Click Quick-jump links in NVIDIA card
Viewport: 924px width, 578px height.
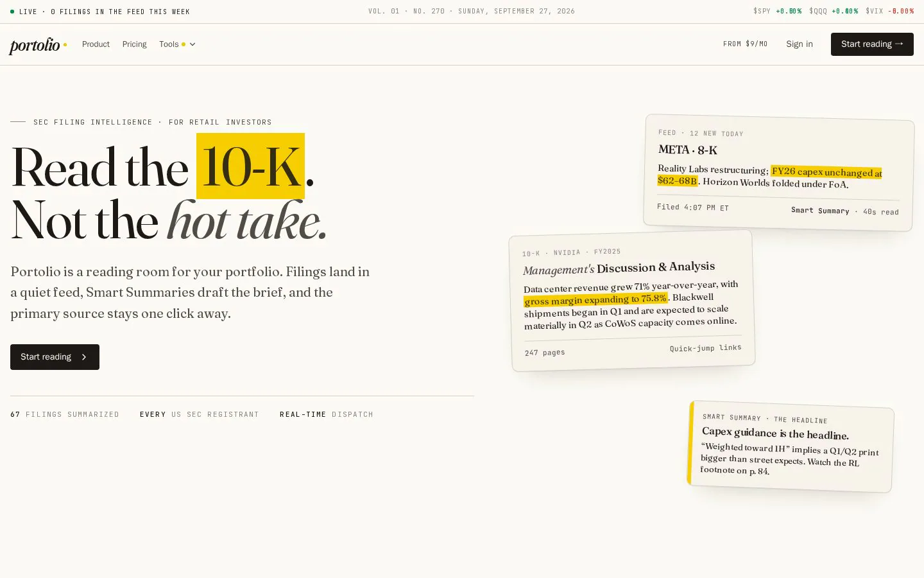(x=705, y=348)
